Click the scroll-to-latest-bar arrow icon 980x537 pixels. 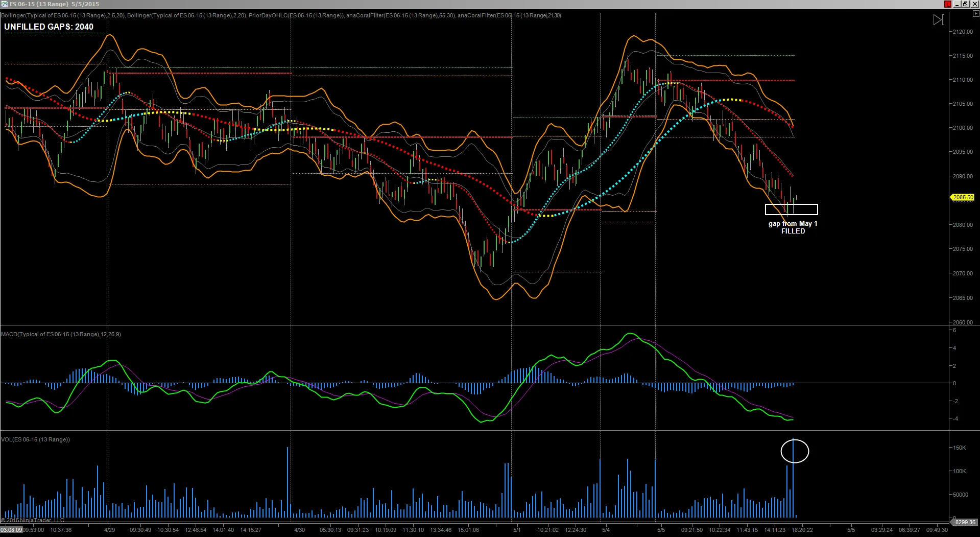coord(939,20)
